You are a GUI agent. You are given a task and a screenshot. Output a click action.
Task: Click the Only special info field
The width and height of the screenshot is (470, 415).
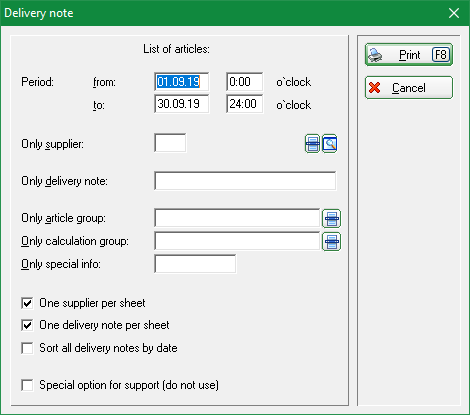pyautogui.click(x=195, y=264)
